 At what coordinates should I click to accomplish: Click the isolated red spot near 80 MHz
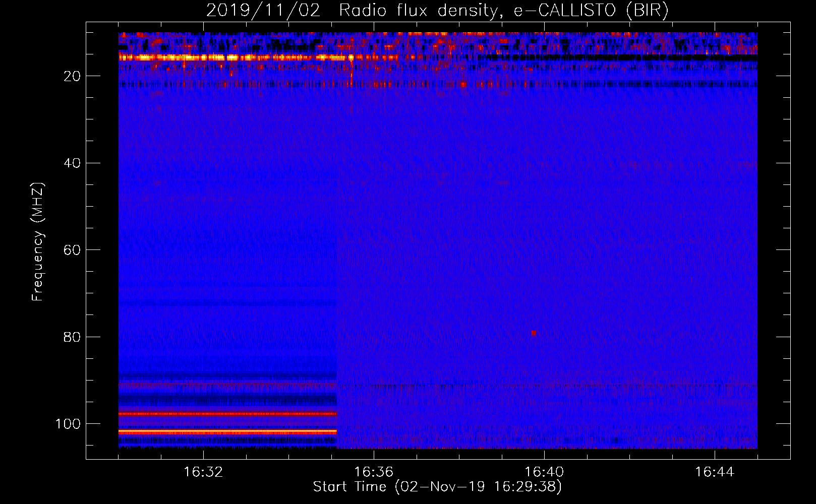[534, 333]
